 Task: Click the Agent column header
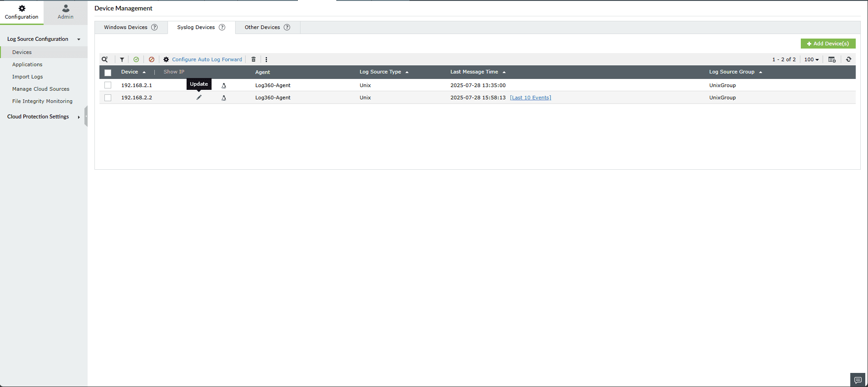(262, 72)
